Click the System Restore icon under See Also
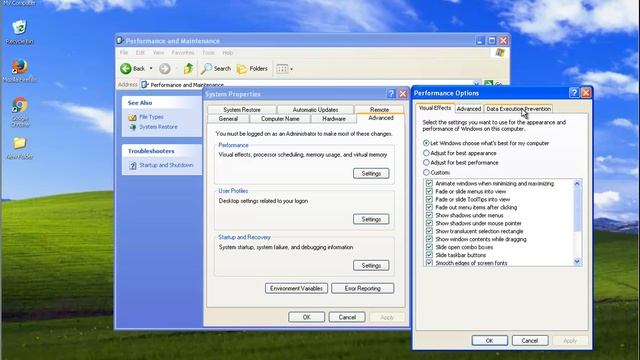The height and width of the screenshot is (360, 640). (x=132, y=127)
